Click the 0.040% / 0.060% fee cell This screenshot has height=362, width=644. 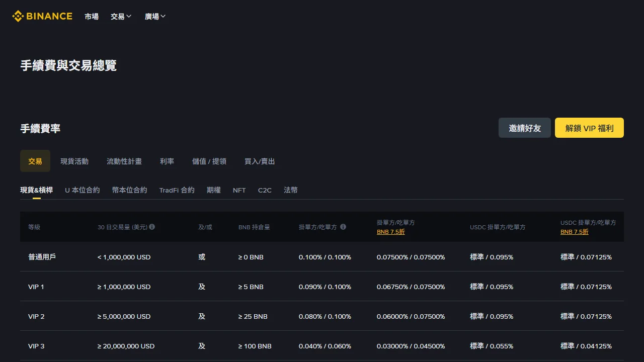(325, 346)
